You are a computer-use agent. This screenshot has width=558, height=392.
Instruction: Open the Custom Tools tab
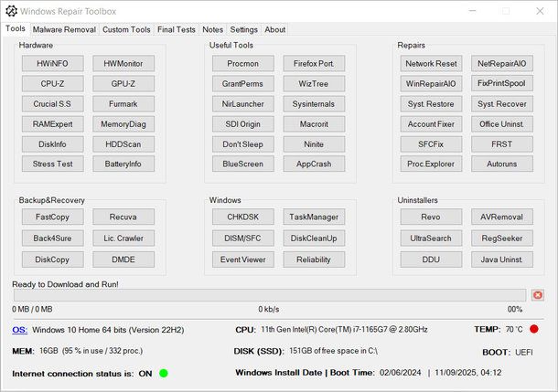tap(126, 29)
